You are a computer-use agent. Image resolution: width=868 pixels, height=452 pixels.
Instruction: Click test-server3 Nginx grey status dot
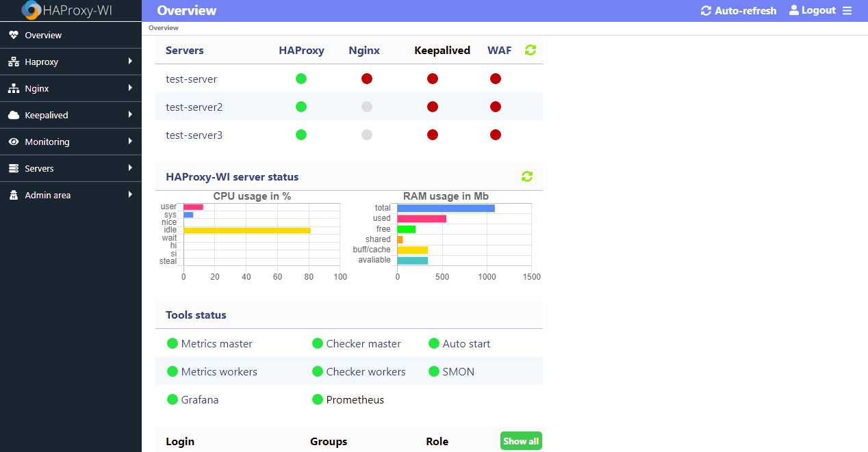pyautogui.click(x=367, y=135)
